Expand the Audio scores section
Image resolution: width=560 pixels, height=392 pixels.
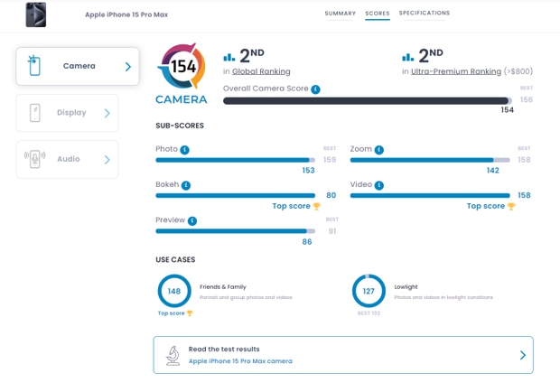point(67,159)
